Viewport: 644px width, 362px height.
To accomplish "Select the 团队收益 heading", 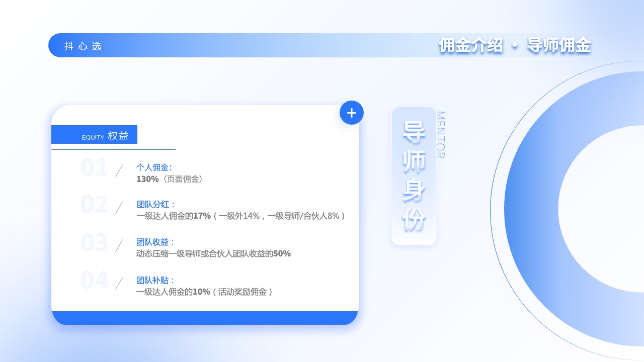I will (155, 242).
